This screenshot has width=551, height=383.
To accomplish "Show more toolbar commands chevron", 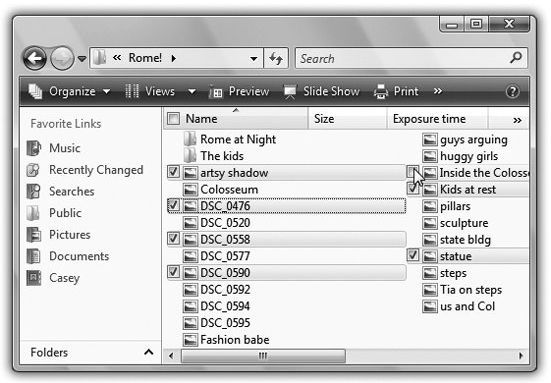I will (x=437, y=91).
